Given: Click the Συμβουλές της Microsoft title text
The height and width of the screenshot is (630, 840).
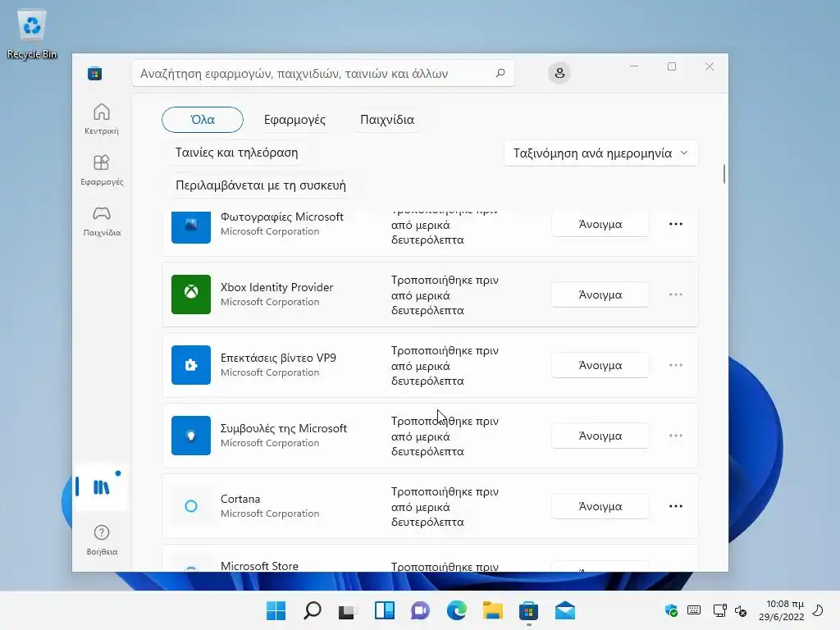Looking at the screenshot, I should click(283, 428).
